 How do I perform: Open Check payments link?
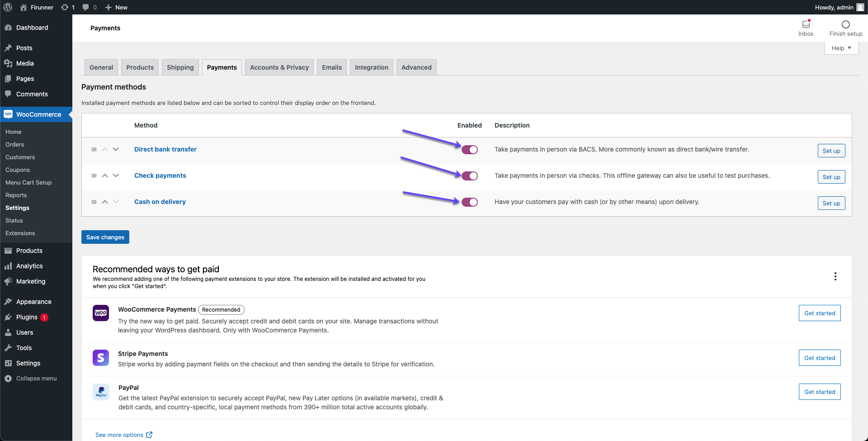[x=160, y=175]
